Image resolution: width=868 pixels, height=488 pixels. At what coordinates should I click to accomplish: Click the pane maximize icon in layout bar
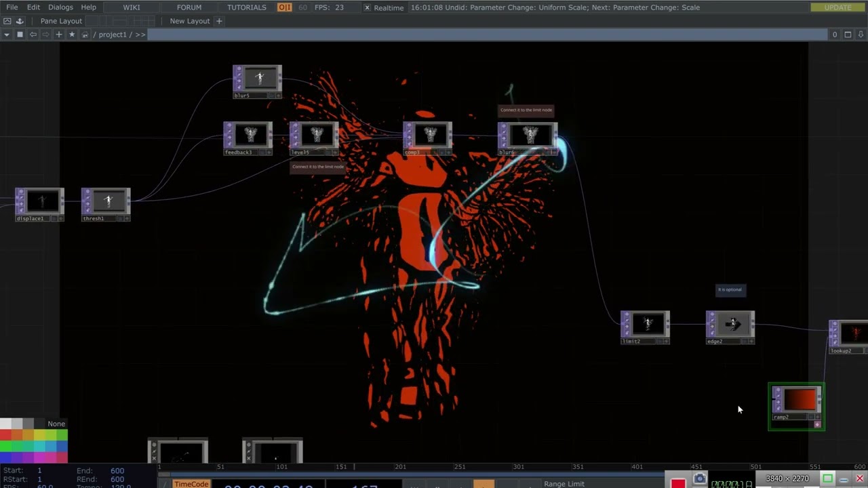click(x=7, y=21)
